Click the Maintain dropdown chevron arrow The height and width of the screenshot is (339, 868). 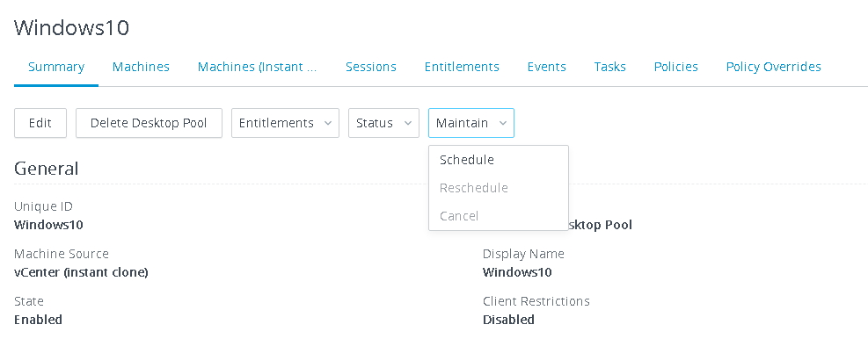503,123
